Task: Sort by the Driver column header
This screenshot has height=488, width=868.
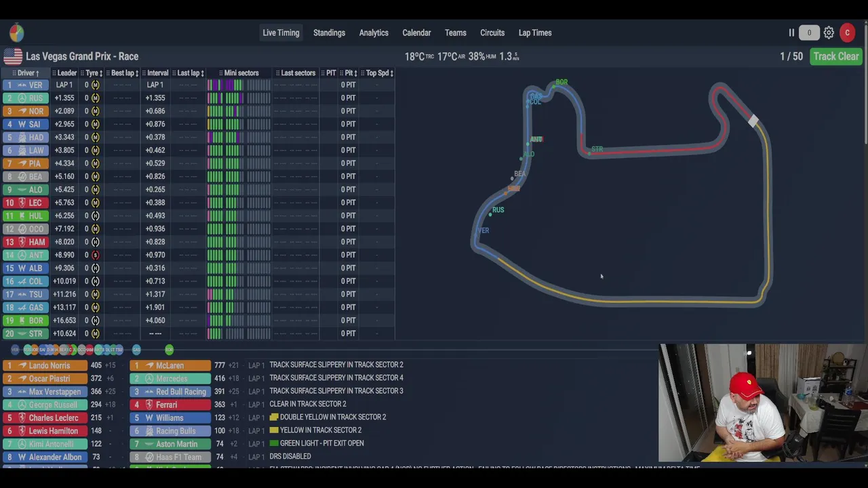Action: [x=26, y=73]
